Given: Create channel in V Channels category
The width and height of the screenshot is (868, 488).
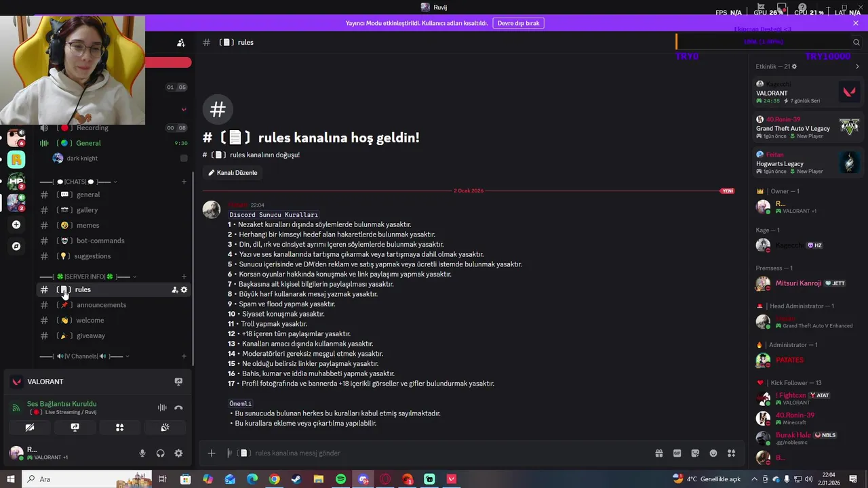Looking at the screenshot, I should (x=184, y=357).
